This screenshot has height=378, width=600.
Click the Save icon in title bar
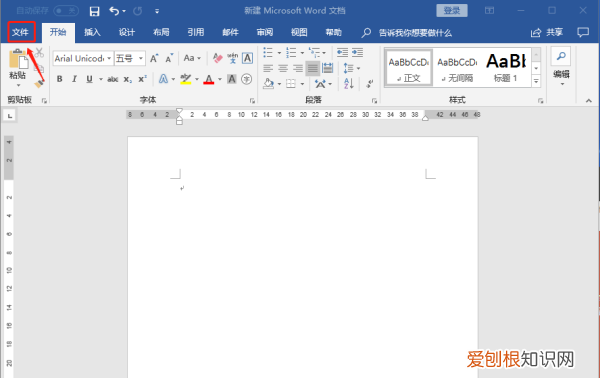point(94,11)
